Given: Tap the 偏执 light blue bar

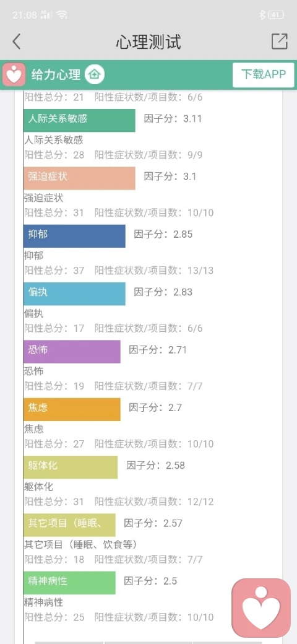Looking at the screenshot, I should (74, 294).
